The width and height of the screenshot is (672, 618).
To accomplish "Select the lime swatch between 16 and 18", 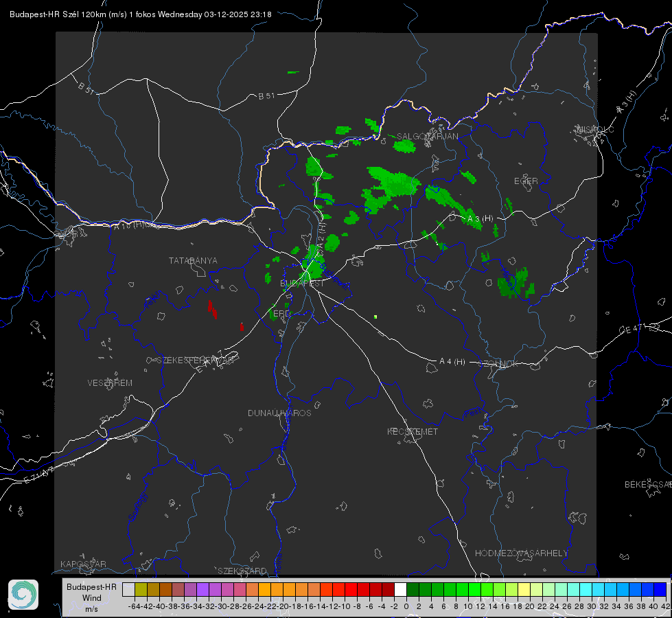I will [511, 589].
